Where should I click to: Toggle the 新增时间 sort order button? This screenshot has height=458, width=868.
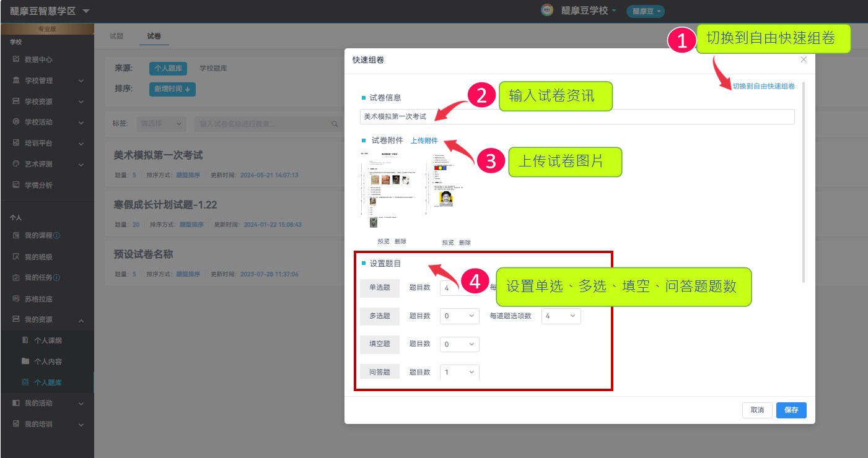tap(172, 89)
